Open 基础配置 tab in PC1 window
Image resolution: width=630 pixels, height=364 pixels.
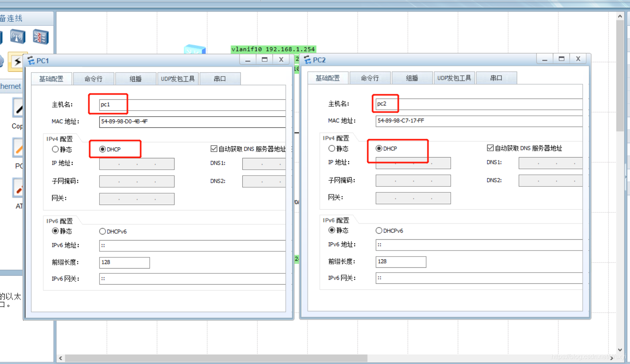(x=51, y=79)
